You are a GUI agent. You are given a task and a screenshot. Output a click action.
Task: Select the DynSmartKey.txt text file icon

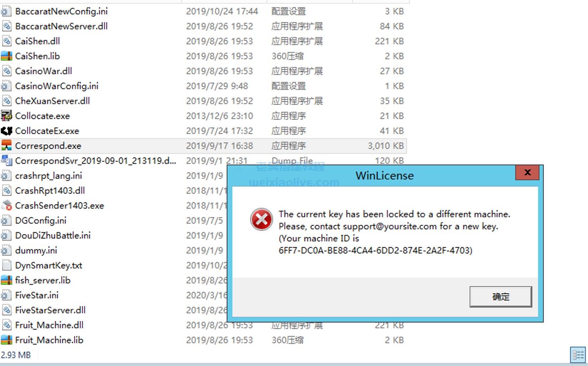(6, 265)
